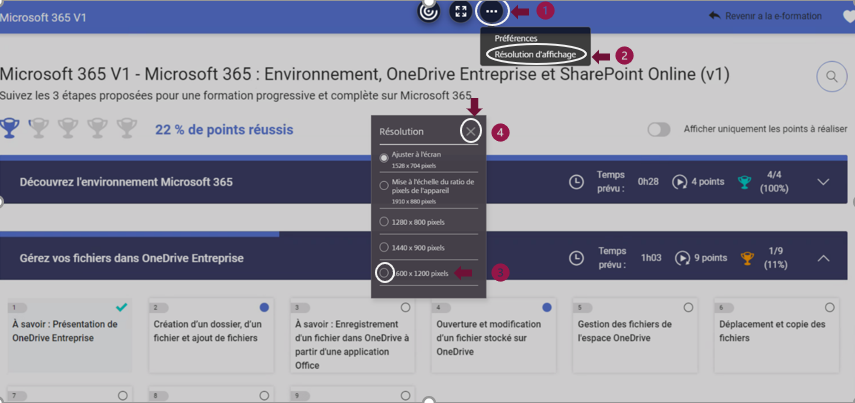Close the Résolution dialog
Screen dimensions: 855x403
(471, 131)
